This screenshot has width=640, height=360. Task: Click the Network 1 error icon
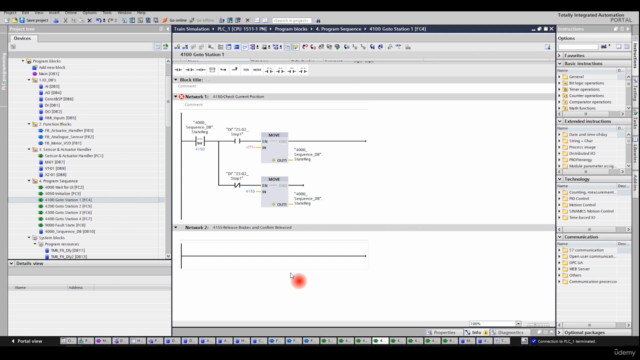(x=182, y=97)
